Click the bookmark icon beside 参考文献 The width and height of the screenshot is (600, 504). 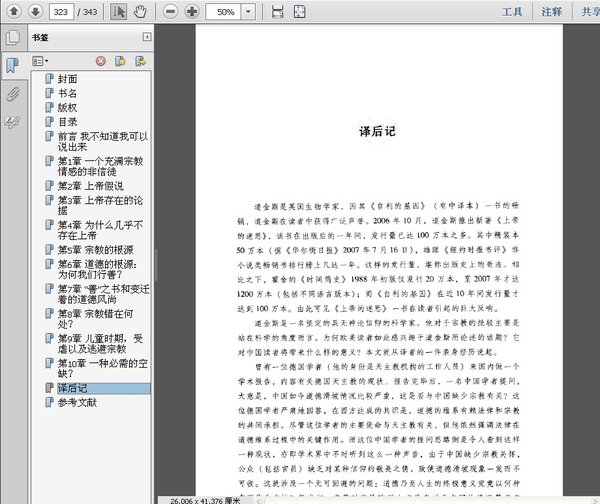pos(49,403)
